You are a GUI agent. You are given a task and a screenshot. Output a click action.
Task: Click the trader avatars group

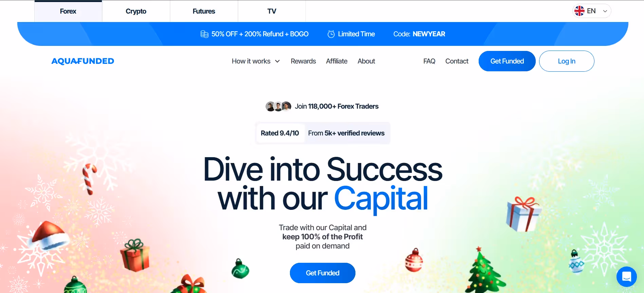click(278, 106)
